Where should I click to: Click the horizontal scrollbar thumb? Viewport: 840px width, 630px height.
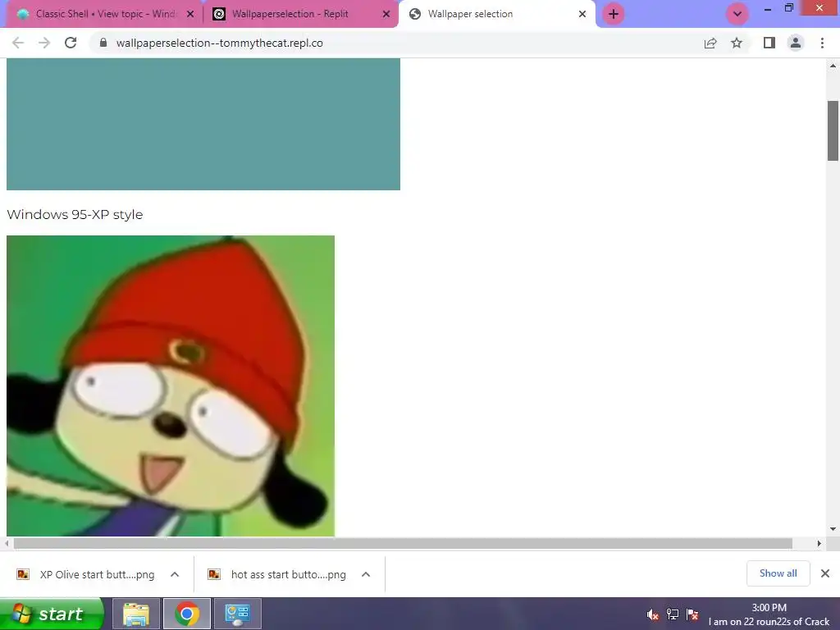pos(403,543)
